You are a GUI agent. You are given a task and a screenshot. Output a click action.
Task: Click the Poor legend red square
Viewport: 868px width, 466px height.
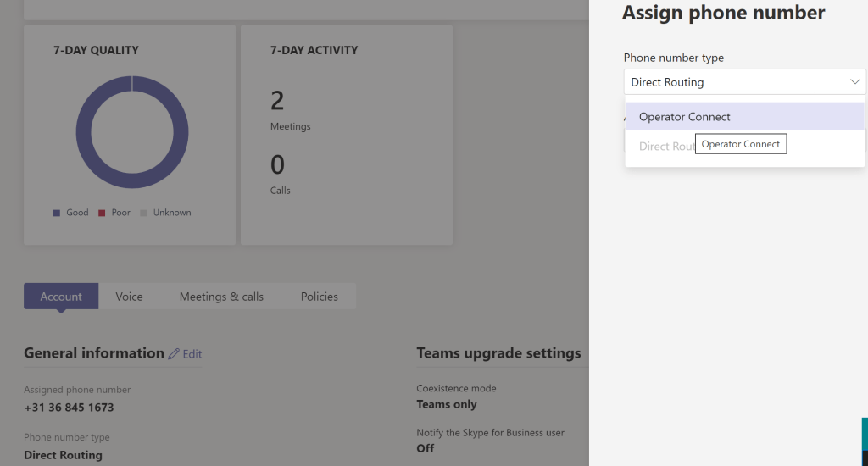(x=102, y=213)
